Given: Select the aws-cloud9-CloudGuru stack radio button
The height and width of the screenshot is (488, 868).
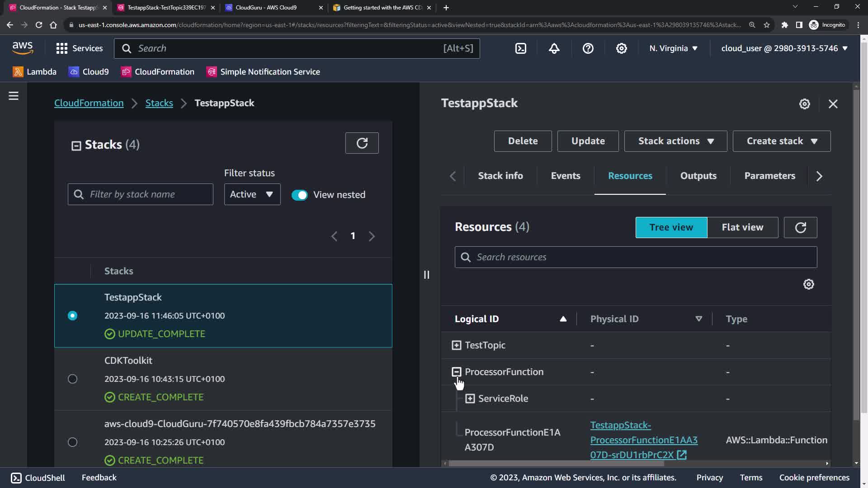Looking at the screenshot, I should click(x=72, y=442).
